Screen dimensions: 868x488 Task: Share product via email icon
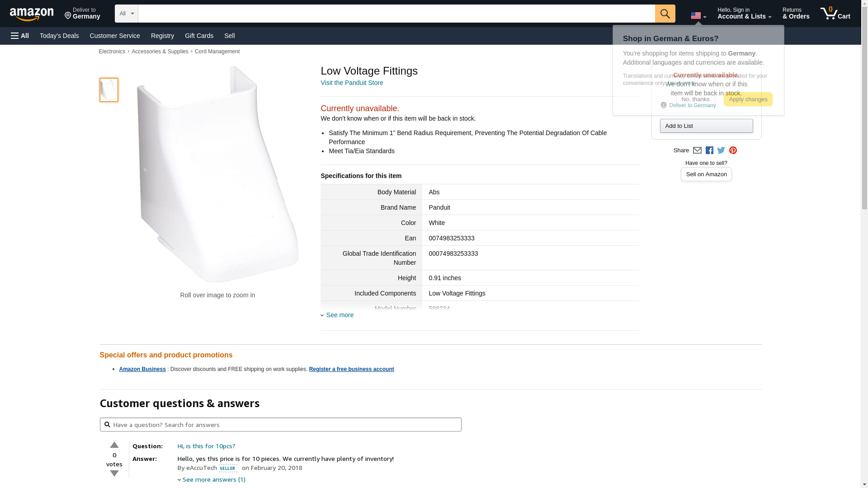coord(697,150)
